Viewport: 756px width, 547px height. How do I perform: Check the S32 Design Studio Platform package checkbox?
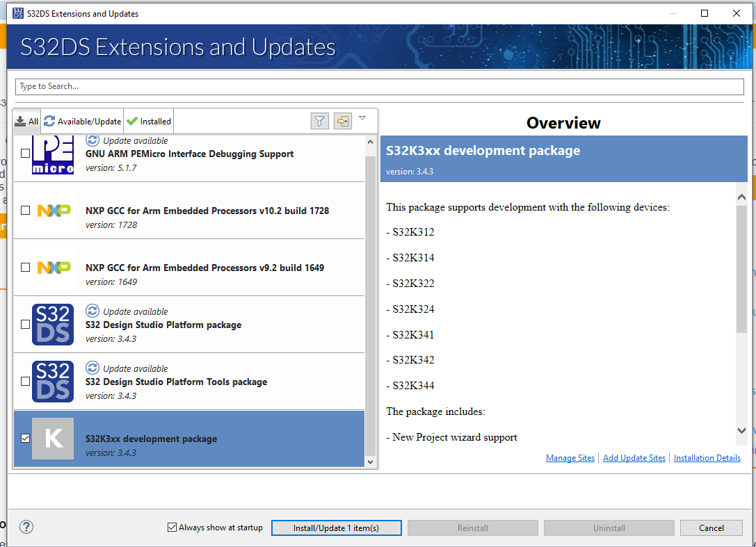pos(25,324)
